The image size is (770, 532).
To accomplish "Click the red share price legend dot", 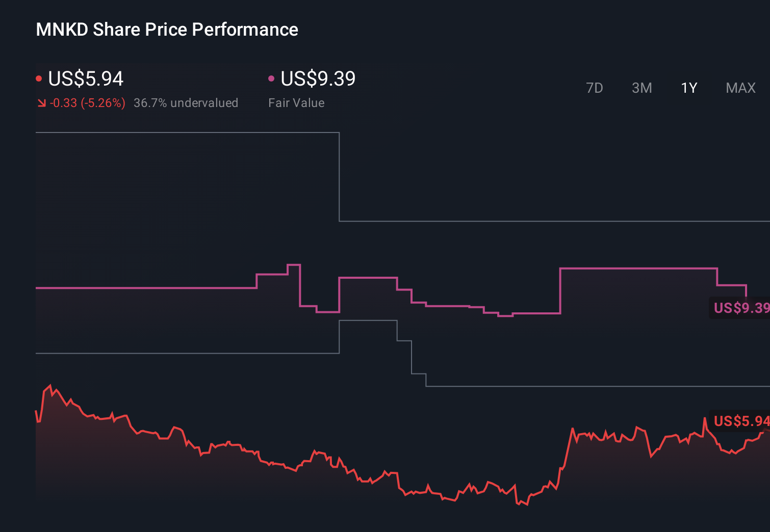I will (x=39, y=77).
